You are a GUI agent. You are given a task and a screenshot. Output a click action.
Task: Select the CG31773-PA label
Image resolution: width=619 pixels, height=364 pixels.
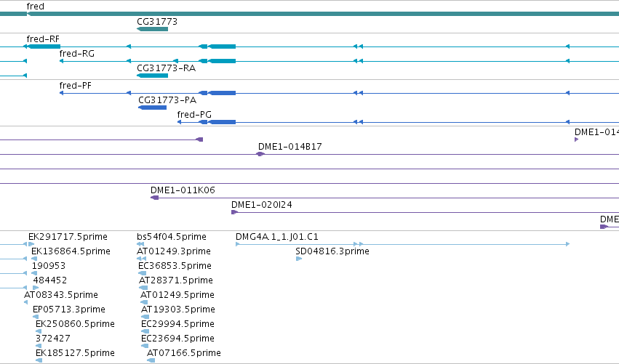(167, 100)
